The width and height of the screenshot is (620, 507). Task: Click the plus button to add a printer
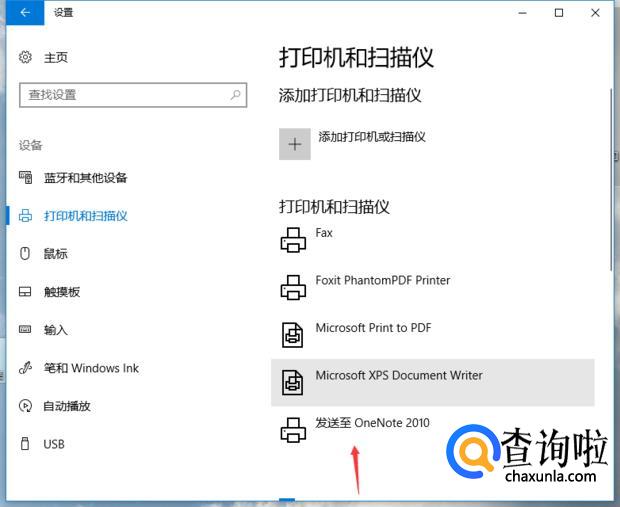coord(295,144)
